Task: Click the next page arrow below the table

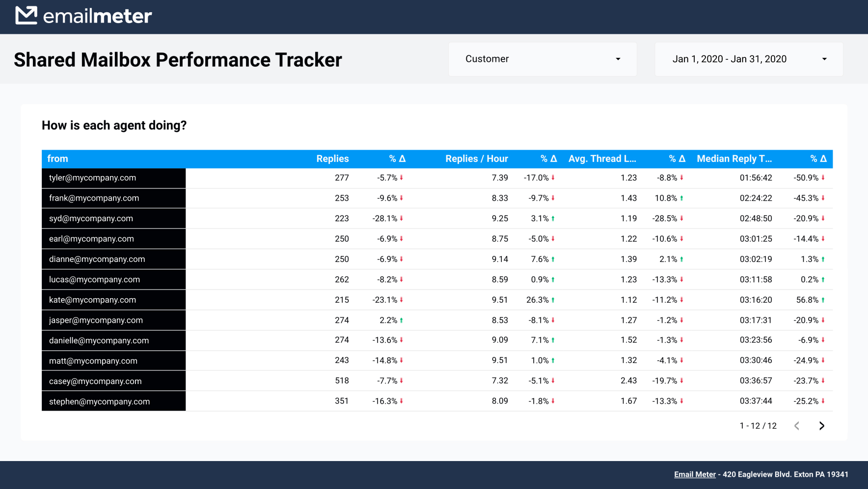Action: click(822, 426)
